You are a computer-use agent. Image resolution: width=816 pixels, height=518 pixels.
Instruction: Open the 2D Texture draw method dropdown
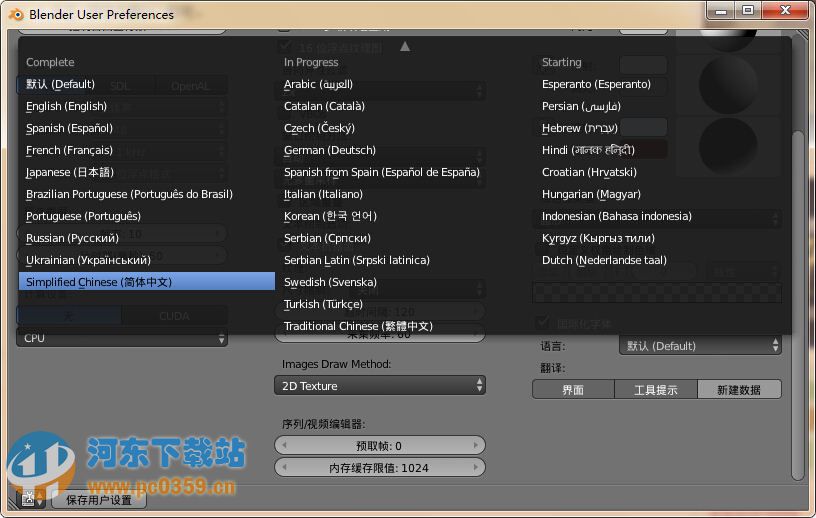click(x=380, y=386)
